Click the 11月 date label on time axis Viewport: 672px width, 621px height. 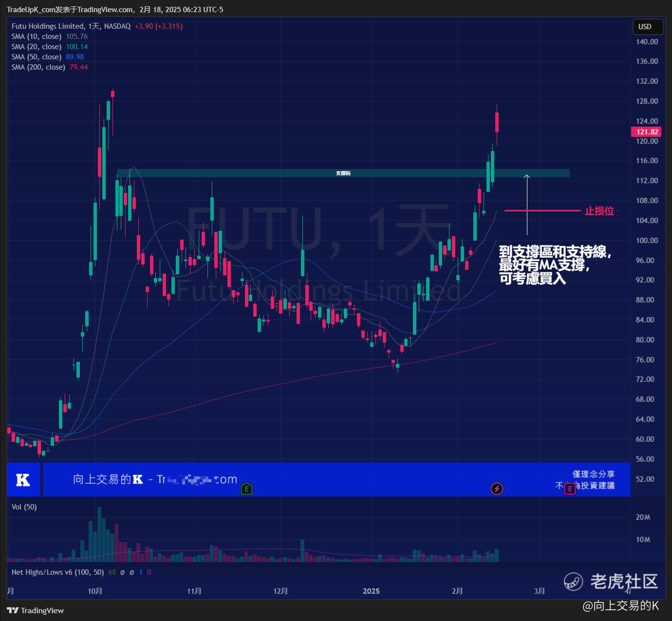pyautogui.click(x=194, y=591)
